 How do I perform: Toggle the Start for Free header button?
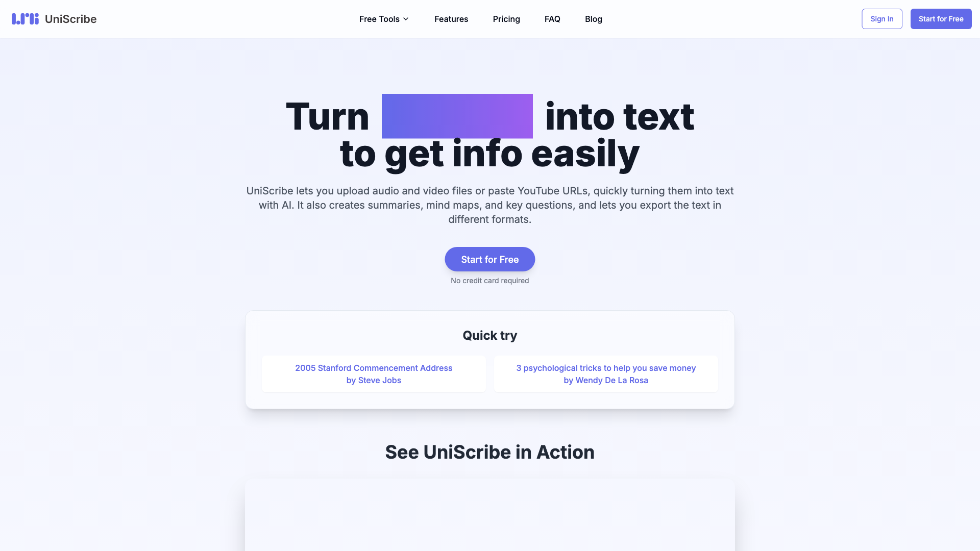pos(940,18)
